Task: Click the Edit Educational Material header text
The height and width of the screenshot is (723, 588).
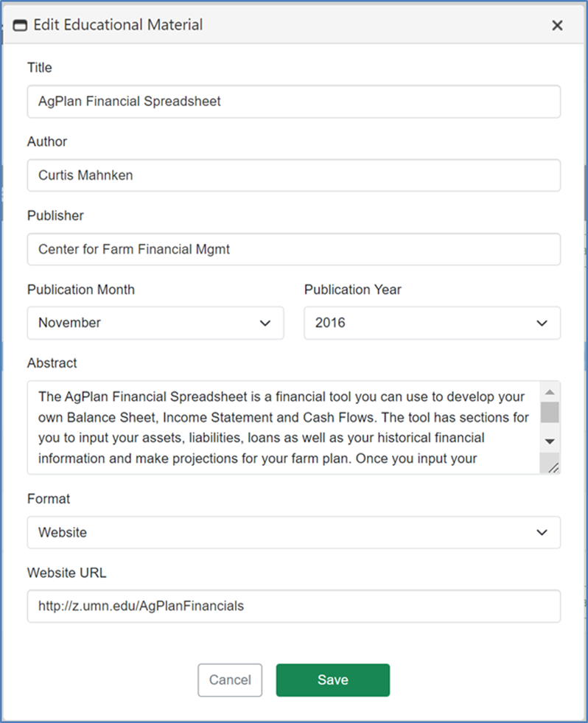Action: [x=118, y=25]
